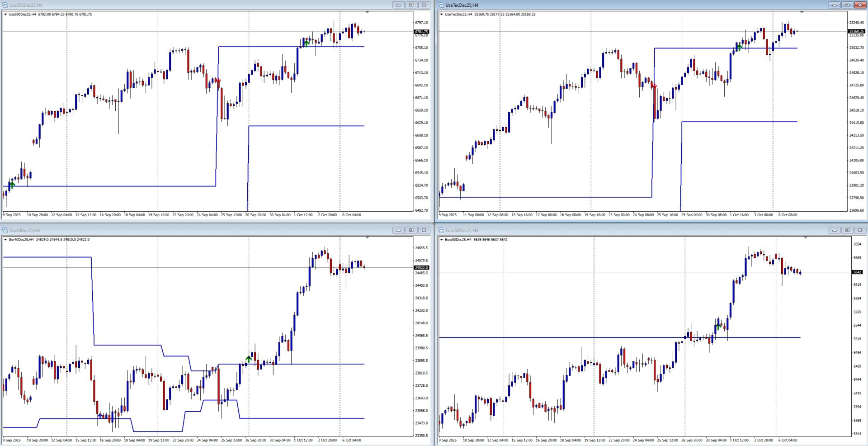Click the 25168.25 current price label
This screenshot has width=868, height=446.
pos(856,31)
